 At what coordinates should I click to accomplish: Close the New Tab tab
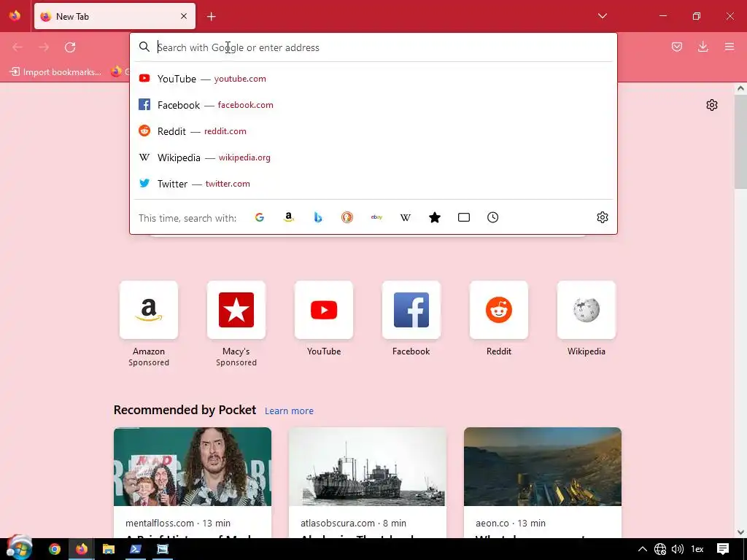pyautogui.click(x=184, y=16)
